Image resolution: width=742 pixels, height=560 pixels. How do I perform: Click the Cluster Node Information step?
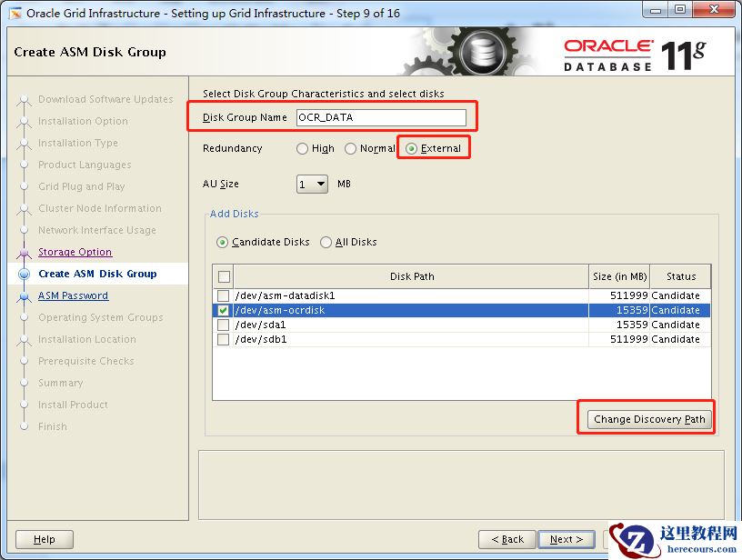pyautogui.click(x=100, y=208)
